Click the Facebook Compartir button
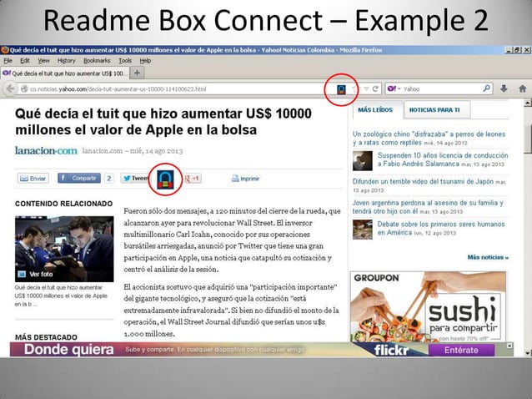532x399 pixels. tap(79, 178)
